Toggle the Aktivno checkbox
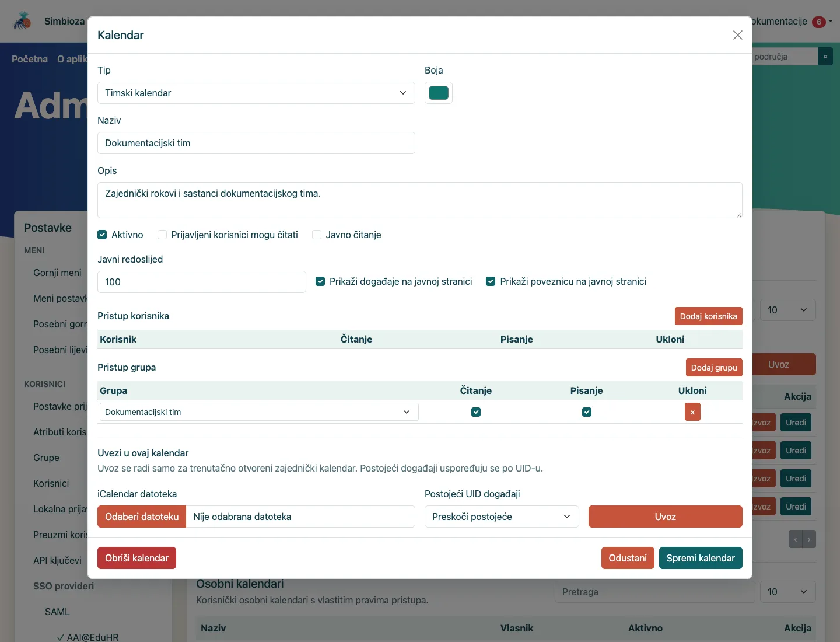This screenshot has height=642, width=840. (x=102, y=235)
